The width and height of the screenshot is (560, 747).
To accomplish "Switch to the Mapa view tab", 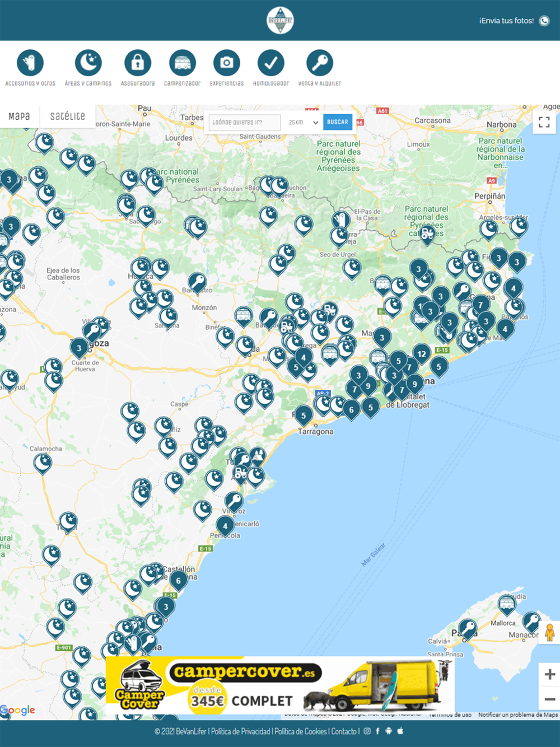I will (19, 116).
